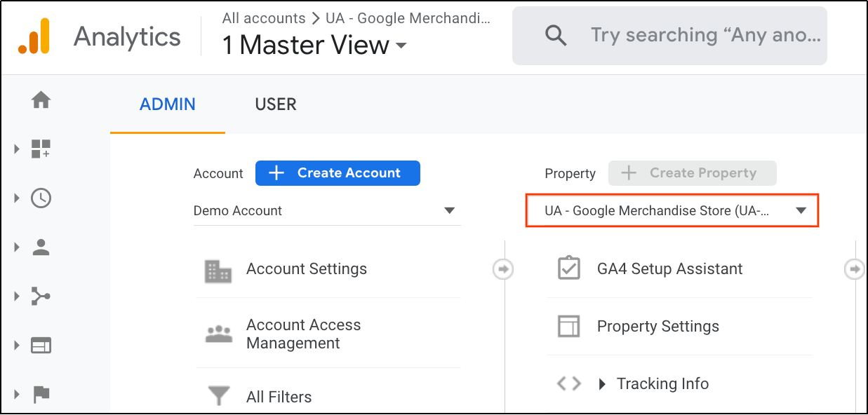Open Behavior window icon in sidebar
Screen dimensions: 868x415
click(41, 345)
